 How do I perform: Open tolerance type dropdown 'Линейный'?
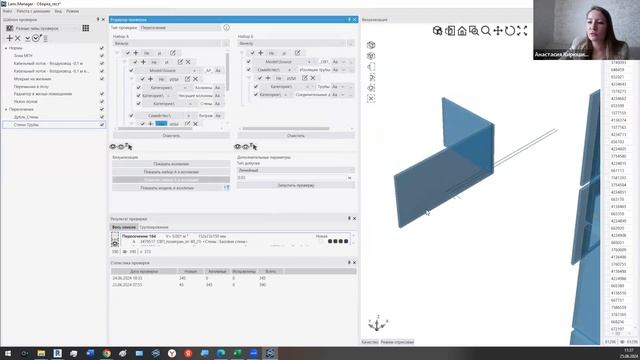[x=296, y=170]
